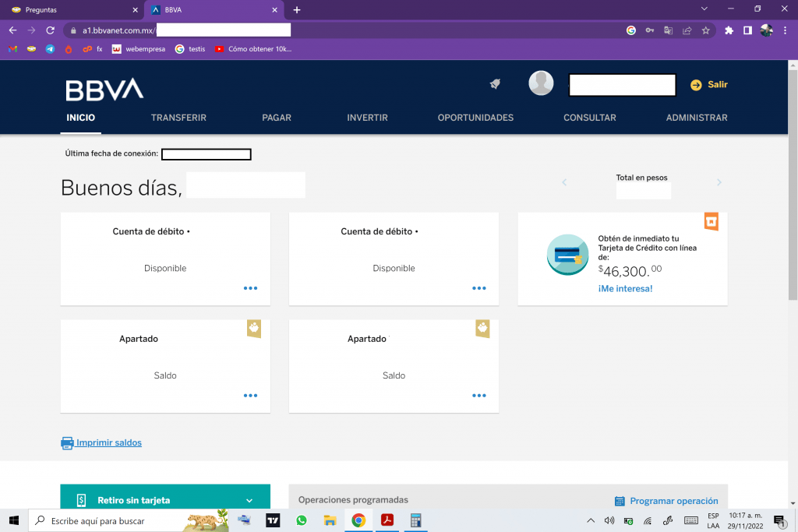The image size is (798, 532).
Task: Open Adobe Acrobat from the taskbar
Action: tap(387, 520)
